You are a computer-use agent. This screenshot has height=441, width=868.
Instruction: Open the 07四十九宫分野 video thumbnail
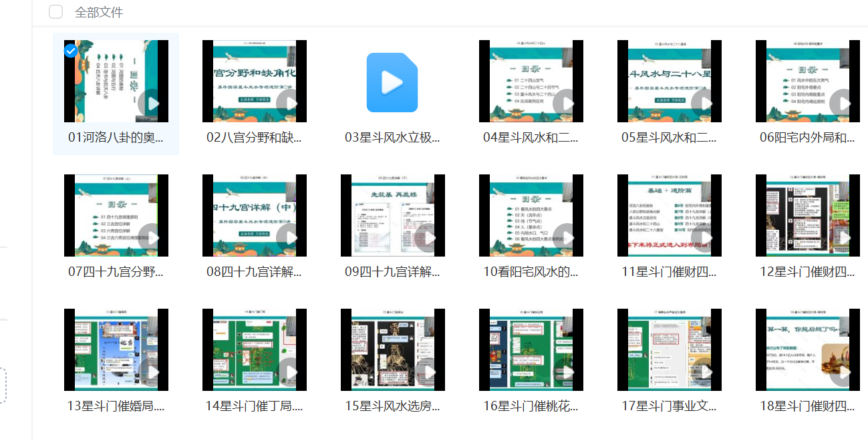coord(116,215)
